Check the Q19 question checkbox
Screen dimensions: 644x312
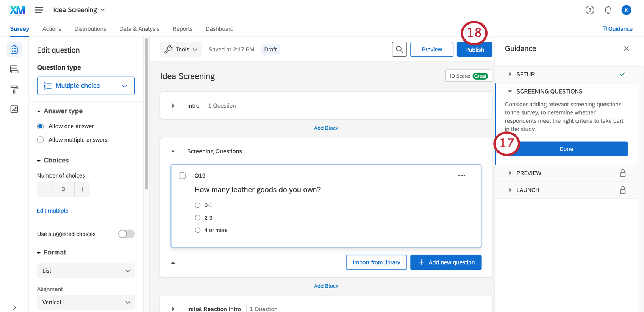182,176
